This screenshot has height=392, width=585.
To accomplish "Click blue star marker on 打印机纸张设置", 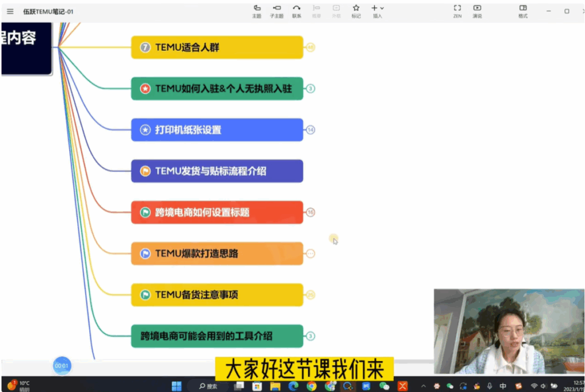I will coord(145,130).
